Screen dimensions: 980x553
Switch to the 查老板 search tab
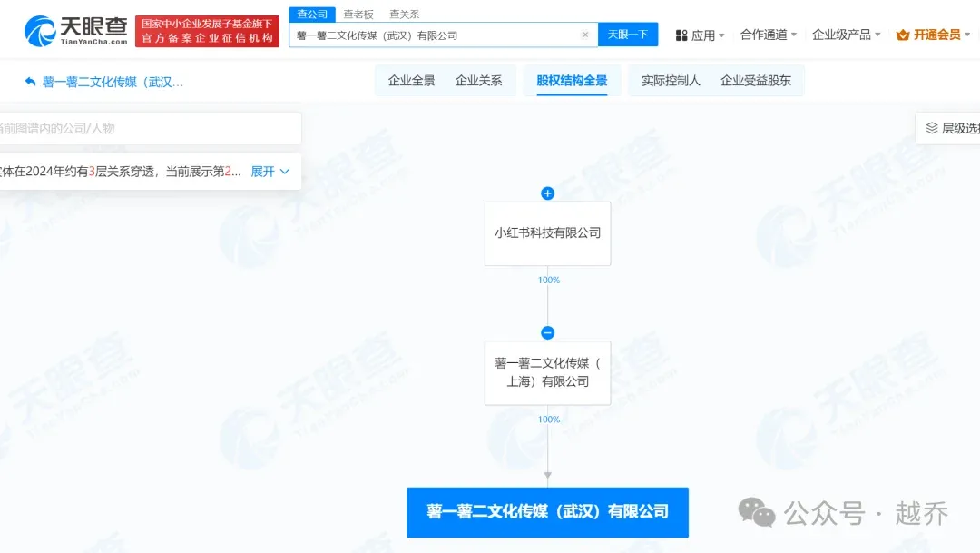[x=358, y=14]
